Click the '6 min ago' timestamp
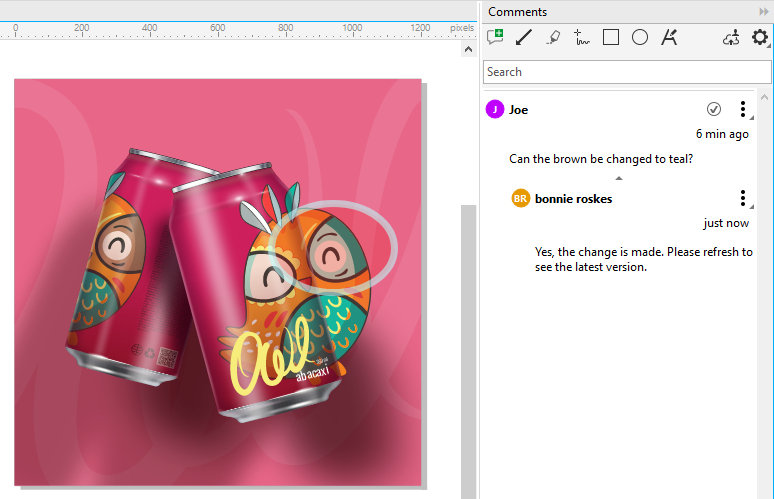This screenshot has height=499, width=774. 722,134
